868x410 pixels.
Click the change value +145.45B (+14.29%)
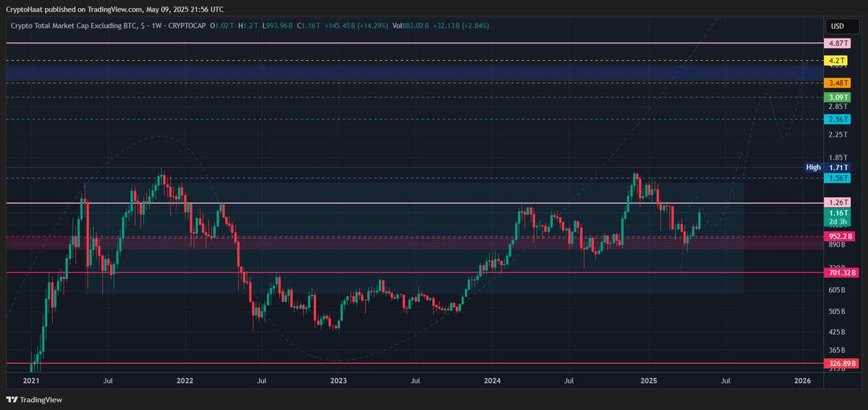point(355,26)
